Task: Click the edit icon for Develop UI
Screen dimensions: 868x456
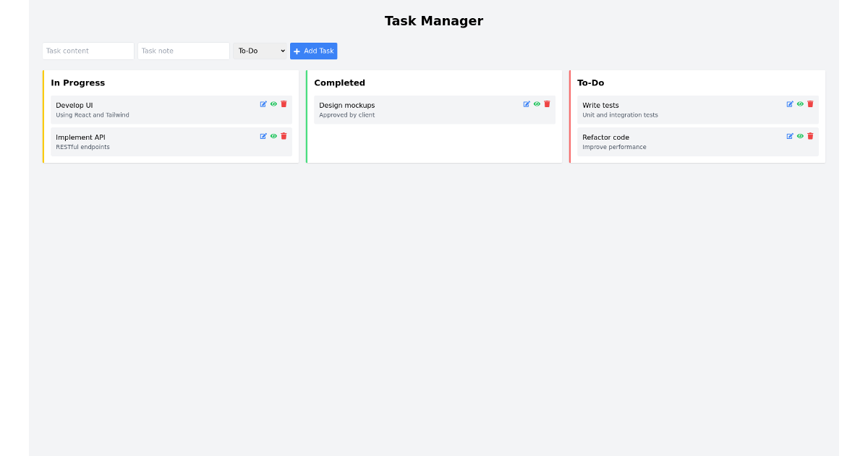Action: point(263,104)
